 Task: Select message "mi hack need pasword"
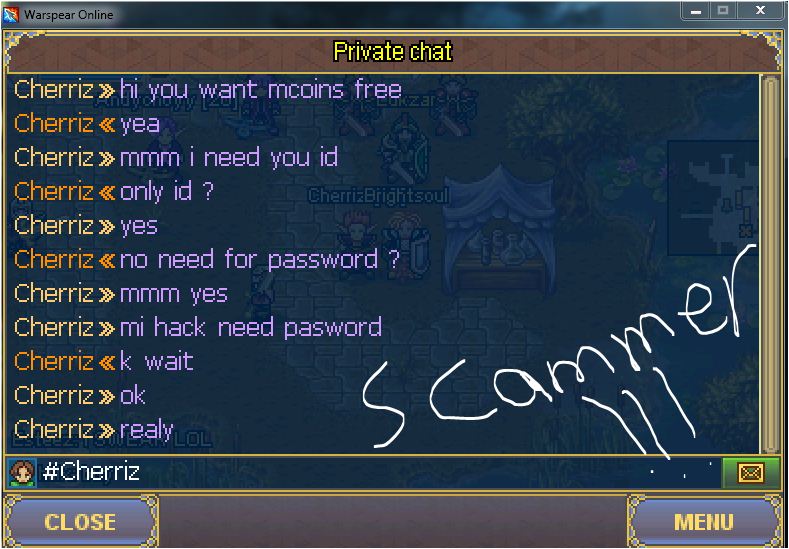pyautogui.click(x=251, y=328)
